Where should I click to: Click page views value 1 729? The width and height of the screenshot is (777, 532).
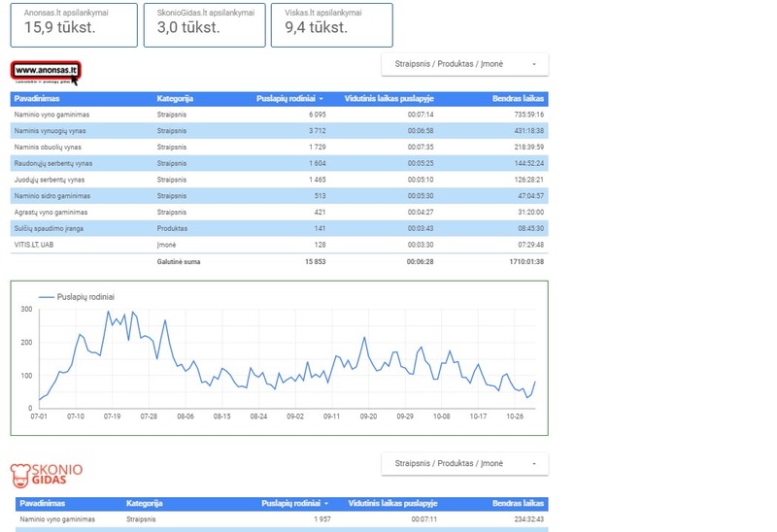pos(318,148)
